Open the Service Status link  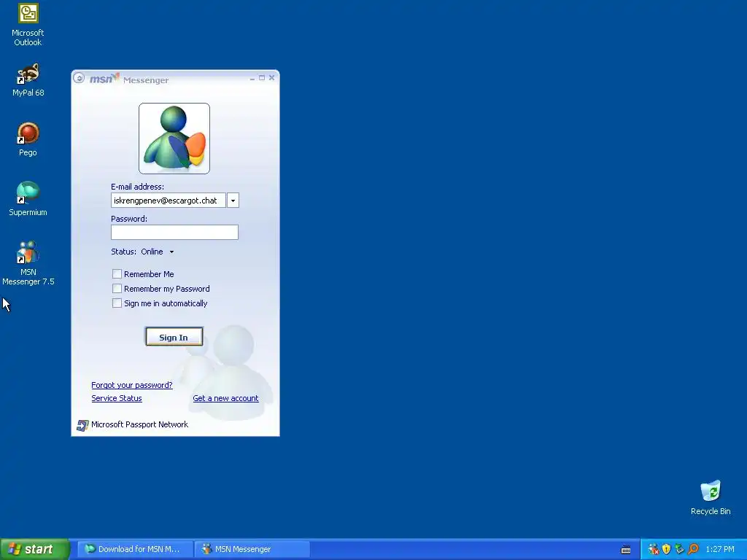117,398
